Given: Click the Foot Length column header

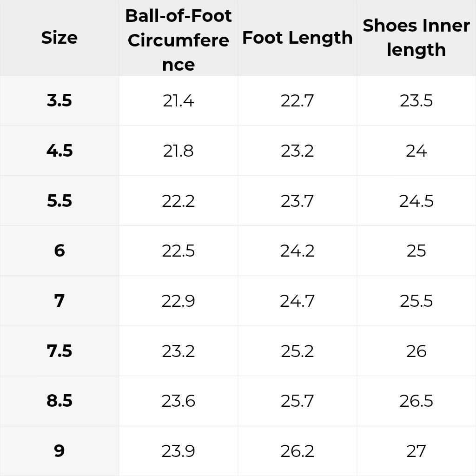Looking at the screenshot, I should tap(297, 38).
